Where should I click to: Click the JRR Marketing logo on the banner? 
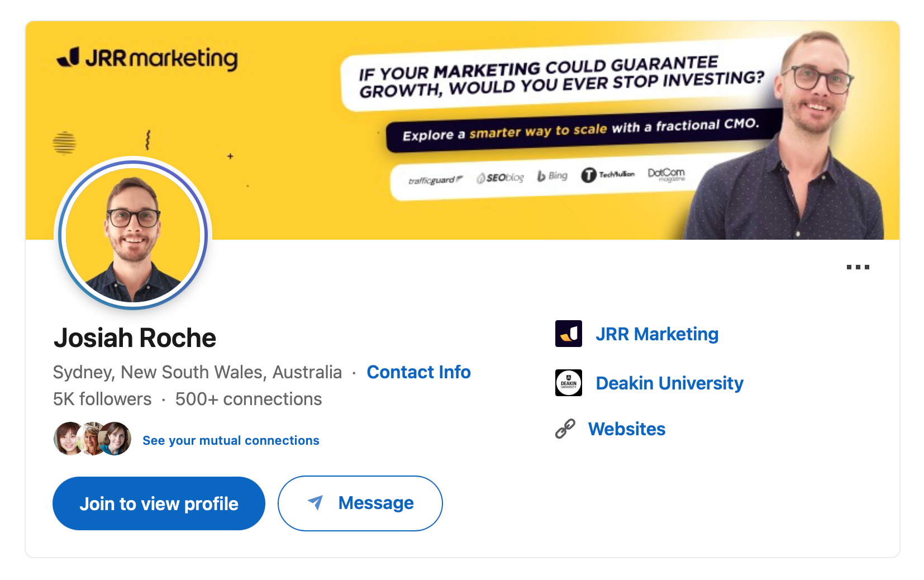(146, 58)
